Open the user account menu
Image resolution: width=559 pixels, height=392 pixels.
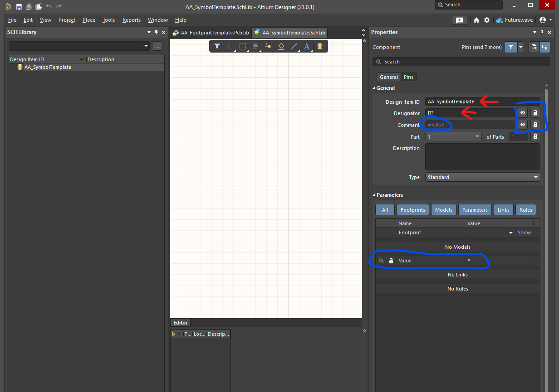[x=546, y=20]
